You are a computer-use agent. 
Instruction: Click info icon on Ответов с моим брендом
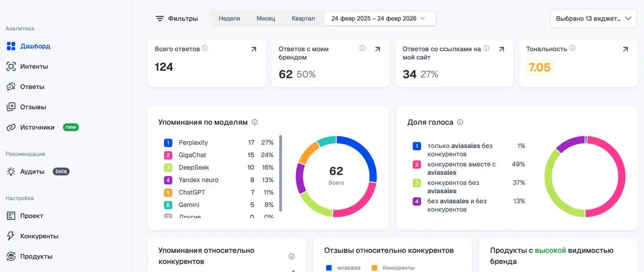click(x=363, y=48)
